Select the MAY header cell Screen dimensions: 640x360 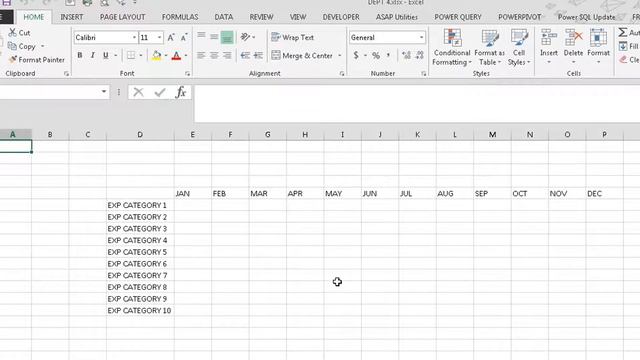[342, 193]
